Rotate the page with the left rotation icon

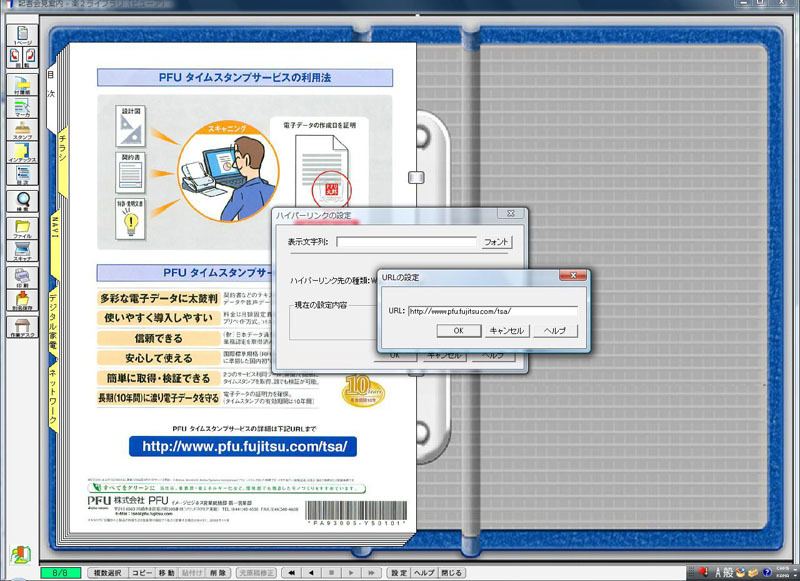pyautogui.click(x=15, y=57)
